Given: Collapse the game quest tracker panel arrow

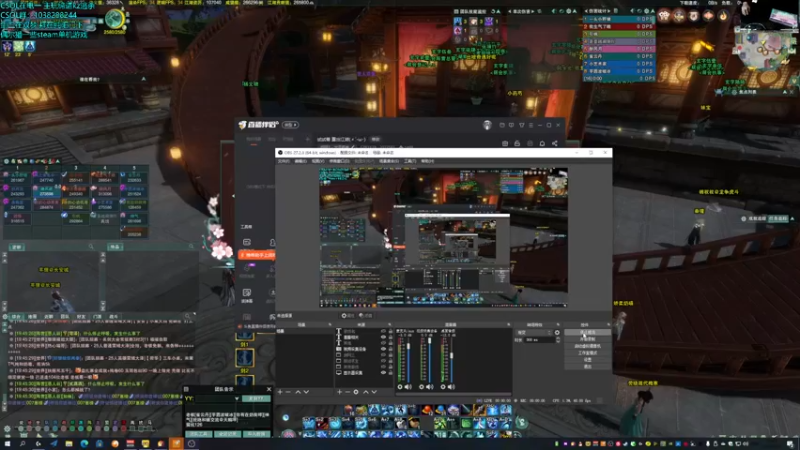Looking at the screenshot, I should click(x=792, y=218).
